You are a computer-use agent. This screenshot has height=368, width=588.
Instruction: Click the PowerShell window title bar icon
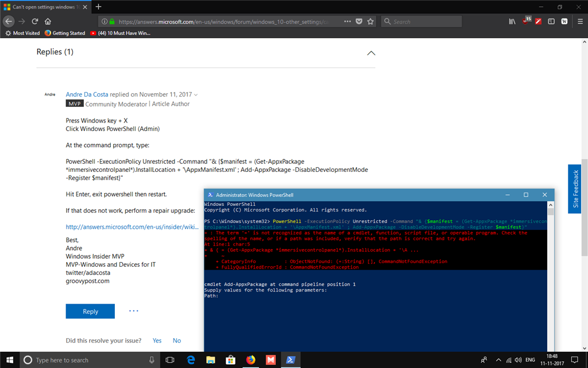click(210, 195)
